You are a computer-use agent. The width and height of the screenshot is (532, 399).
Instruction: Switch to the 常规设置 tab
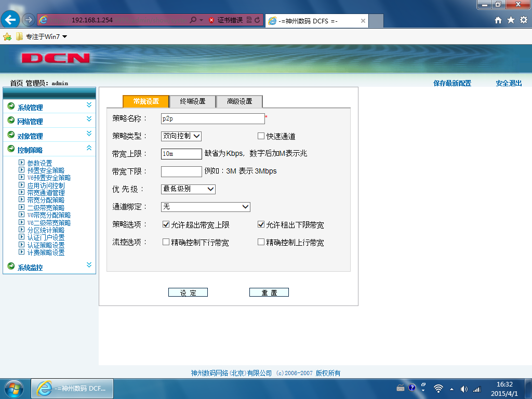point(146,101)
